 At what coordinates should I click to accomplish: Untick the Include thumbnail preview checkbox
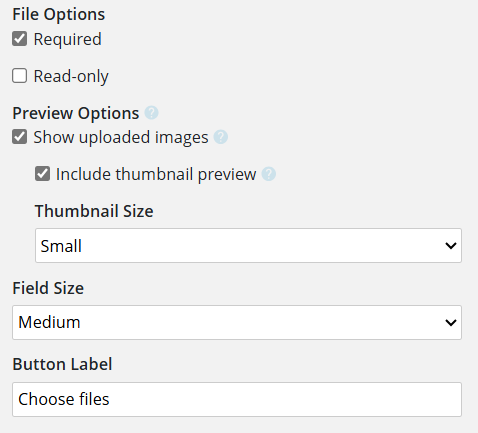point(42,174)
